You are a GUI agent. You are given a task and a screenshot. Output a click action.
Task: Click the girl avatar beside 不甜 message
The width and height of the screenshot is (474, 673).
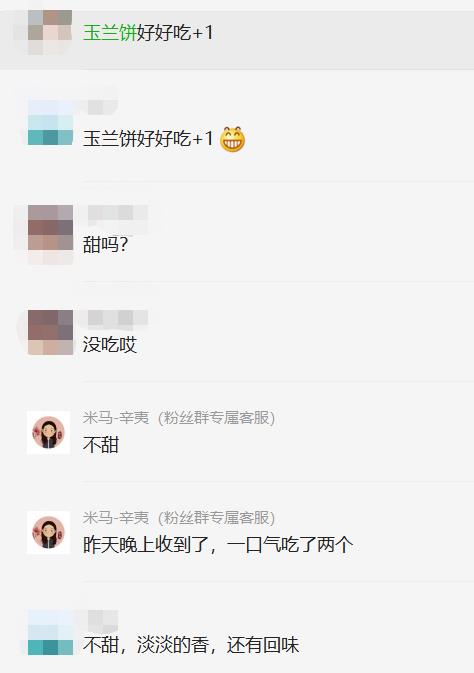[49, 432]
